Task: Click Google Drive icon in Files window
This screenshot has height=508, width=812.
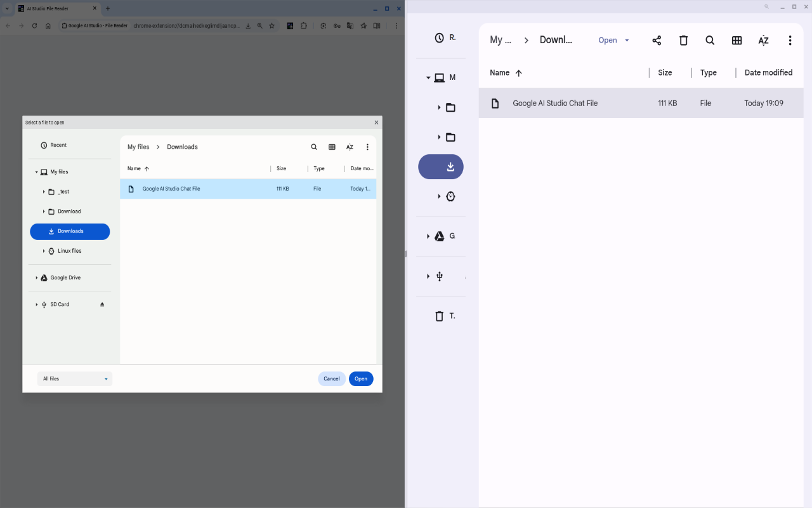Action: pyautogui.click(x=439, y=236)
